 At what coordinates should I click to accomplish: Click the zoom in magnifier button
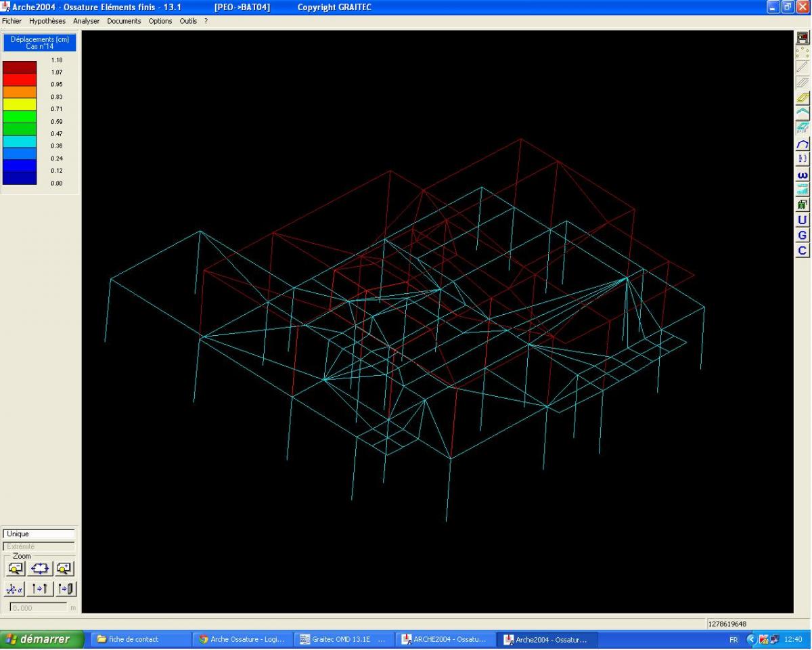point(65,568)
